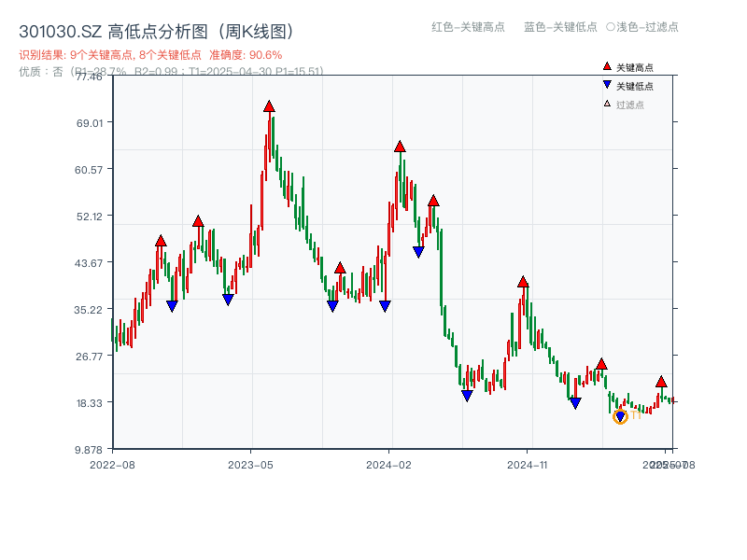Image resolution: width=747 pixels, height=560 pixels.
Task: Click the highest red triangle marker near 2023-05
Action: point(269,107)
